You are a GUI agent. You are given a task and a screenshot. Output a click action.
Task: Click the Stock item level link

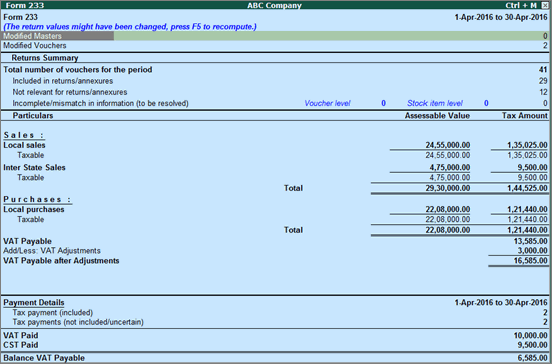tap(434, 103)
